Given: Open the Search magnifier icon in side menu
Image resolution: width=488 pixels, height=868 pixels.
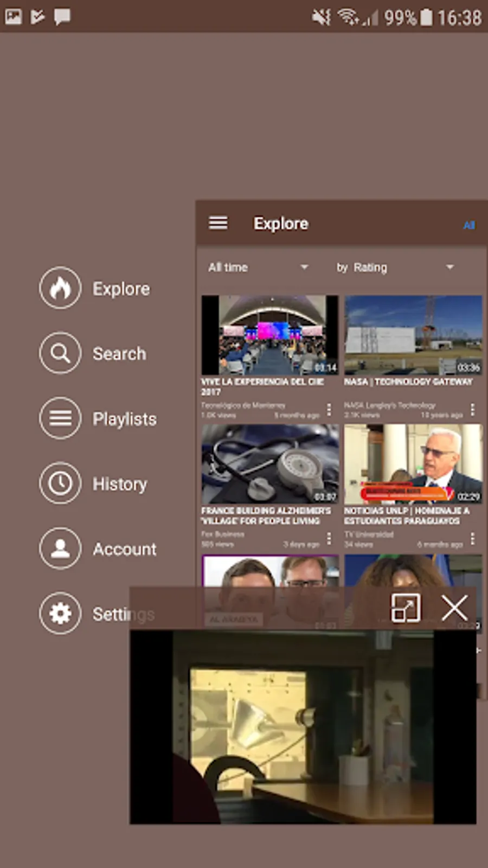Looking at the screenshot, I should 60,353.
